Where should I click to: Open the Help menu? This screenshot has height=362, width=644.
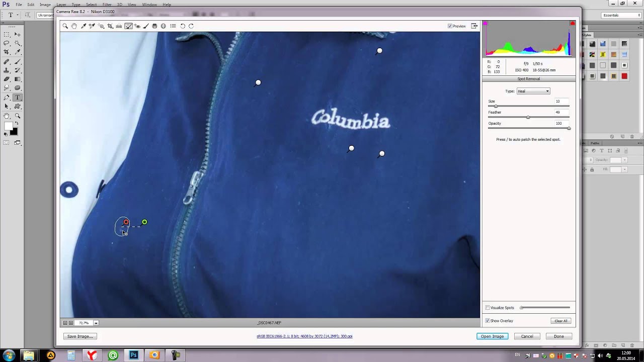tap(167, 5)
